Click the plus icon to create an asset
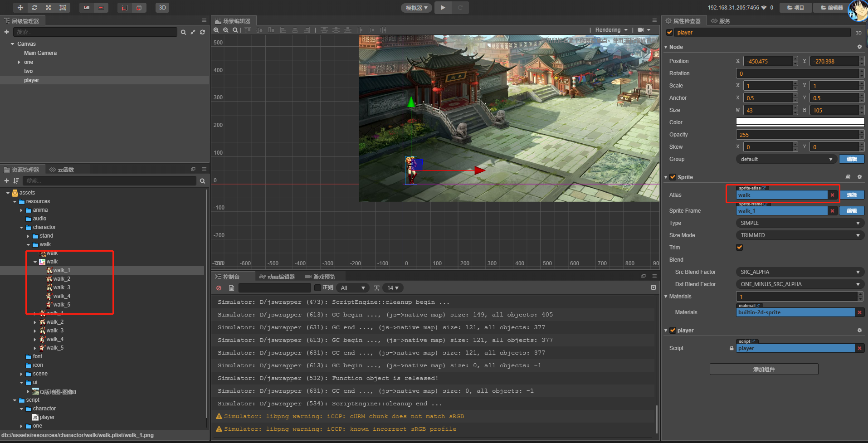The height and width of the screenshot is (443, 868). [6, 180]
